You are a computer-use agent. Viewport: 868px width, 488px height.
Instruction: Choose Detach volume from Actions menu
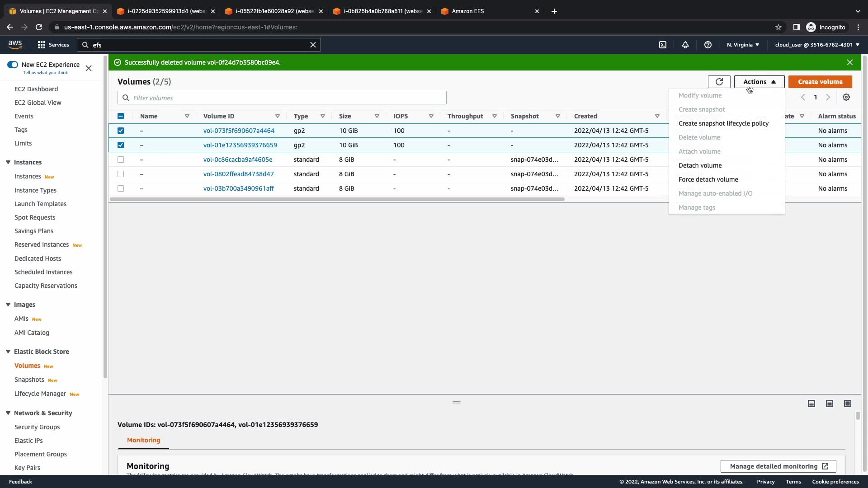click(x=700, y=165)
